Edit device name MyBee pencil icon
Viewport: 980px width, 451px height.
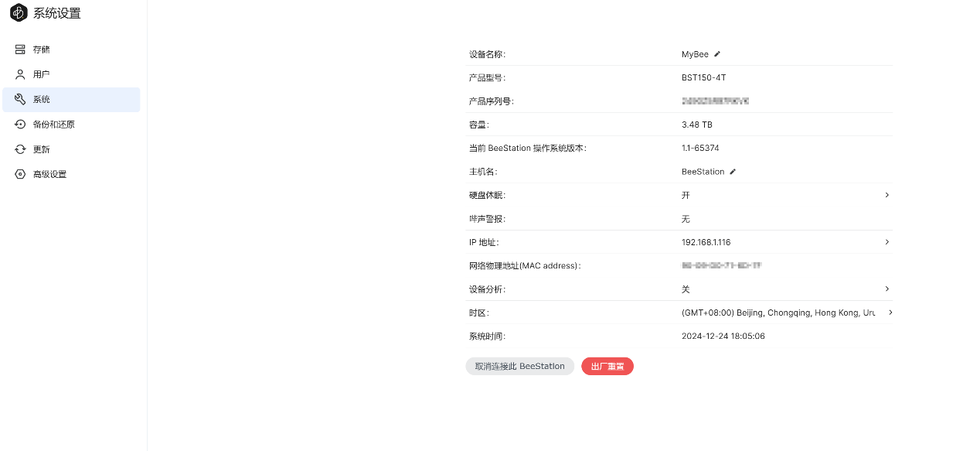click(x=717, y=54)
